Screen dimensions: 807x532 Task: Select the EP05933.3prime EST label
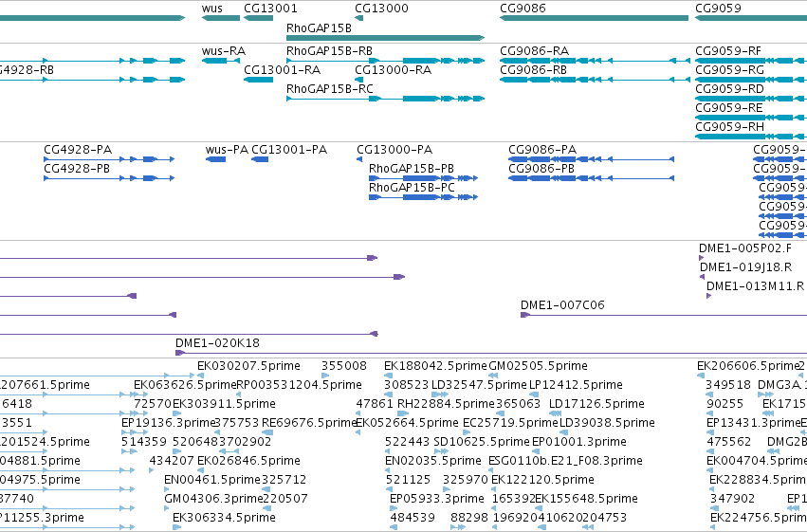tap(437, 499)
